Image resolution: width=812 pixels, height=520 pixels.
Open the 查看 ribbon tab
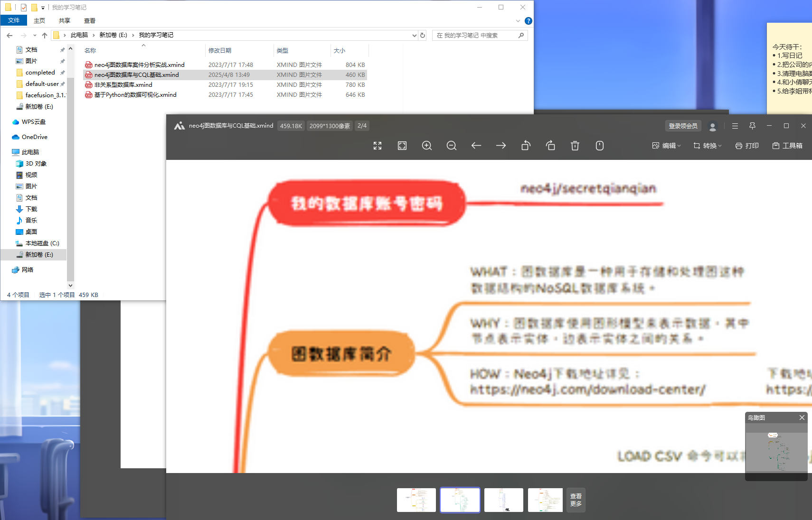(x=90, y=20)
